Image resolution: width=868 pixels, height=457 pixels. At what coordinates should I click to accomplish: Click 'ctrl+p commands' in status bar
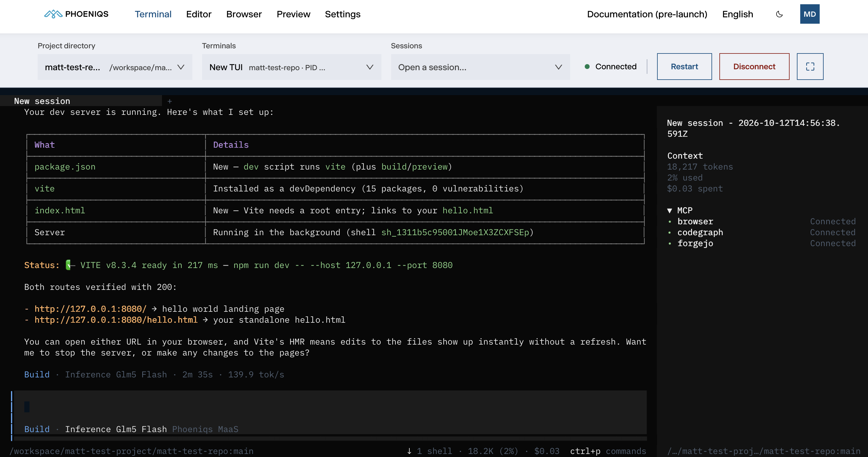point(608,451)
